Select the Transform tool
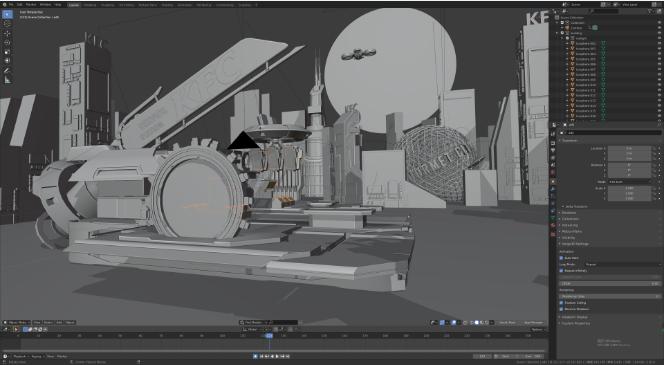This screenshot has height=365, width=664. click(x=7, y=61)
